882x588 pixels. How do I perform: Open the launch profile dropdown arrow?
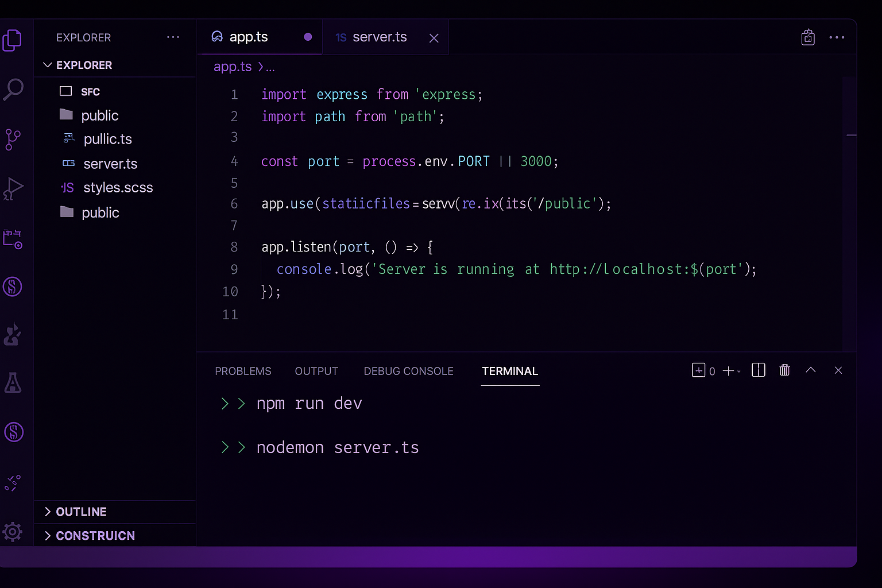(x=739, y=372)
